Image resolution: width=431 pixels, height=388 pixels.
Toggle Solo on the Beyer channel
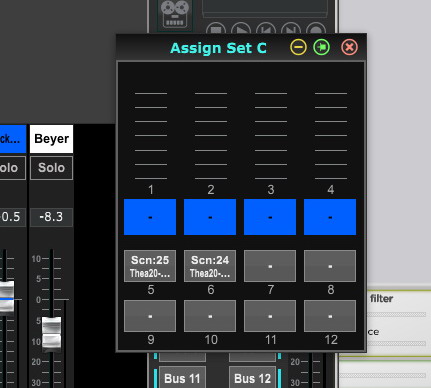51,168
